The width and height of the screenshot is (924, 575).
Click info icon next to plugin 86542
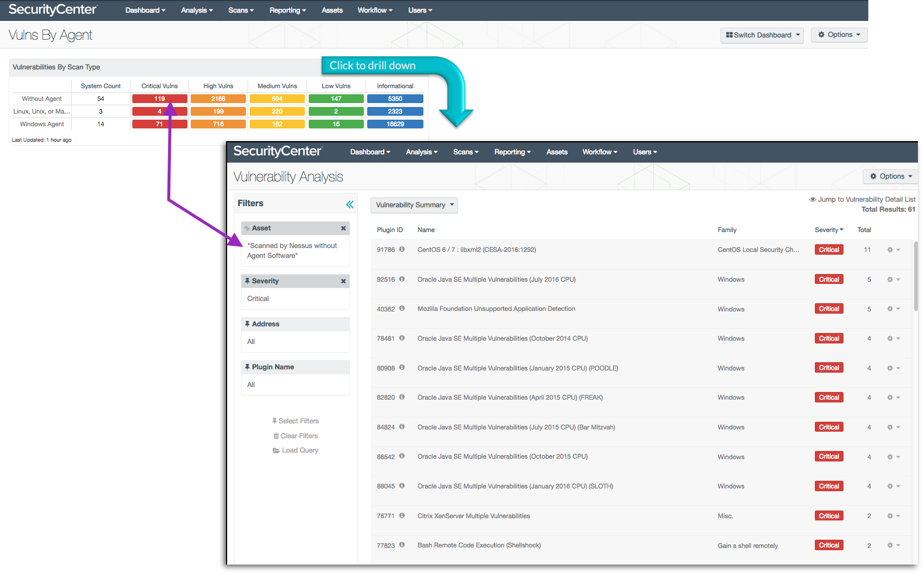pyautogui.click(x=402, y=456)
